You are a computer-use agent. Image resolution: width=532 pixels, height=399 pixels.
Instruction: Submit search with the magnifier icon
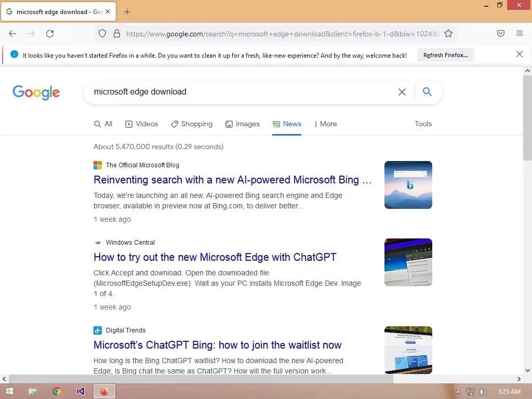[427, 91]
